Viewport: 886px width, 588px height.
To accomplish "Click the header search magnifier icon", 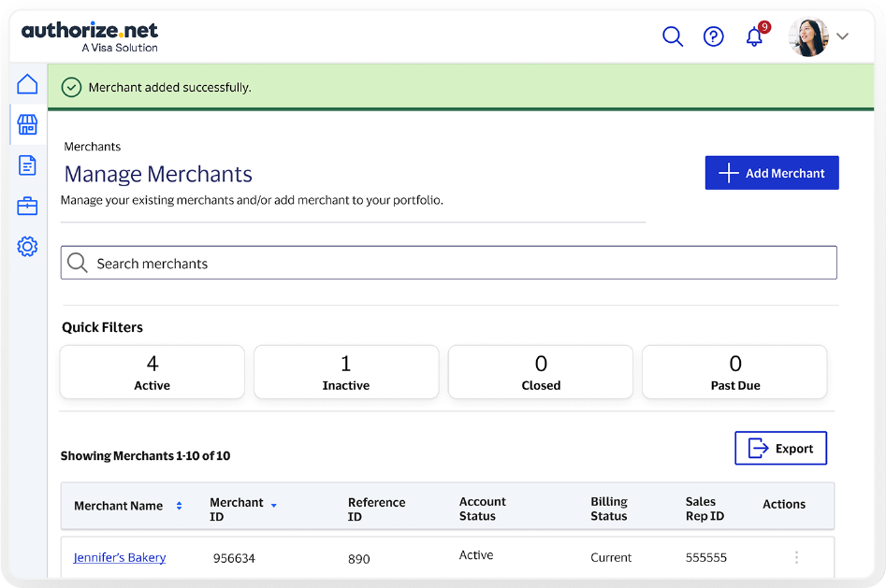I will pos(673,36).
